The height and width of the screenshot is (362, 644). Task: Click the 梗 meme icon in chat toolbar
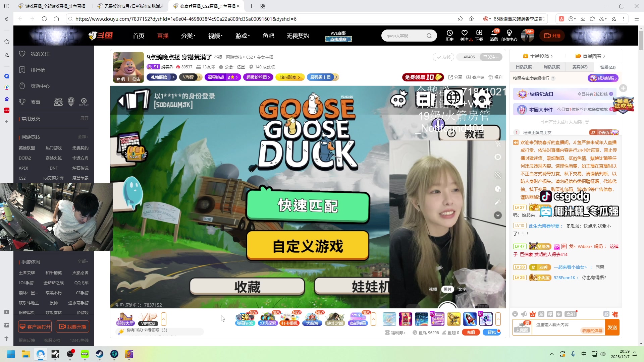(550, 314)
